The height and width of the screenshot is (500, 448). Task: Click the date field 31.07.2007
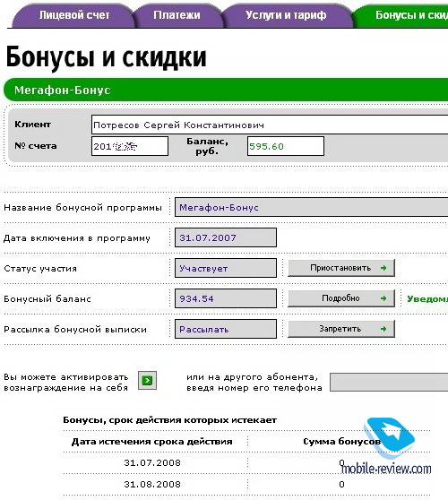tap(226, 237)
